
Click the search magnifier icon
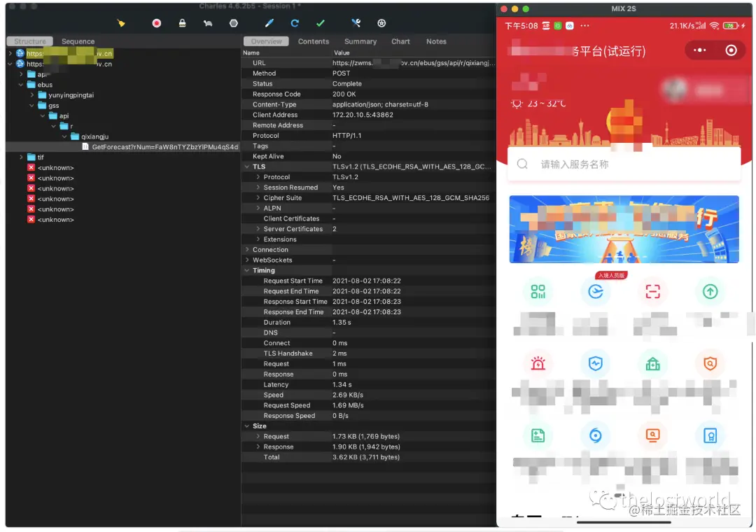coord(522,164)
